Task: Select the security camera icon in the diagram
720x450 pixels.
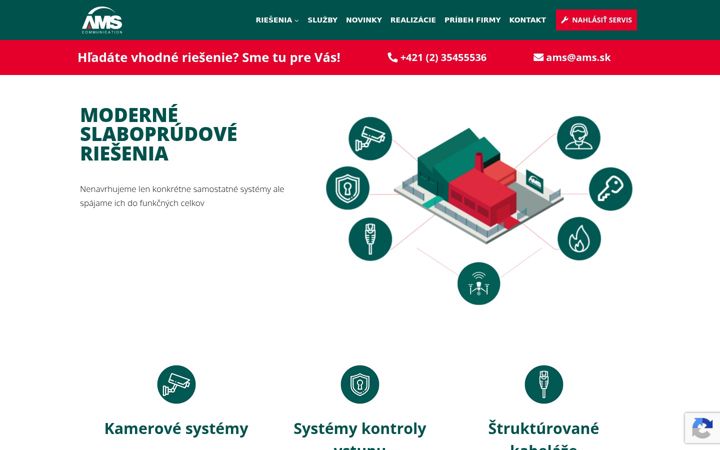Action: click(370, 138)
